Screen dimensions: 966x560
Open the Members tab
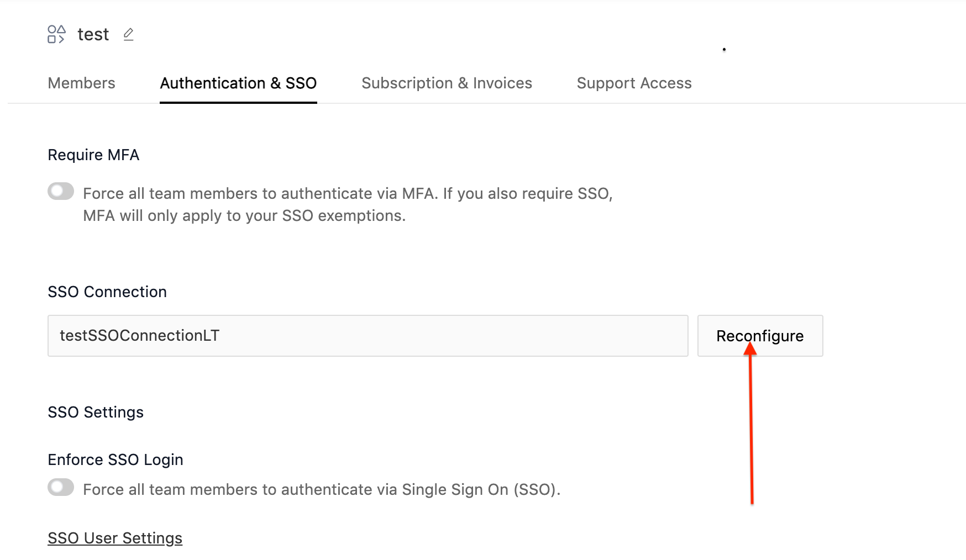coord(81,83)
